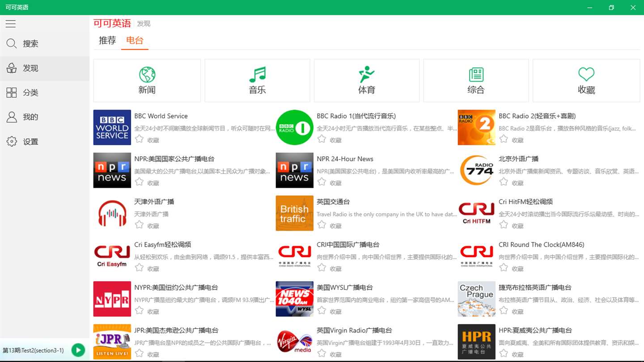Click the BBC World Service logo

pyautogui.click(x=112, y=127)
